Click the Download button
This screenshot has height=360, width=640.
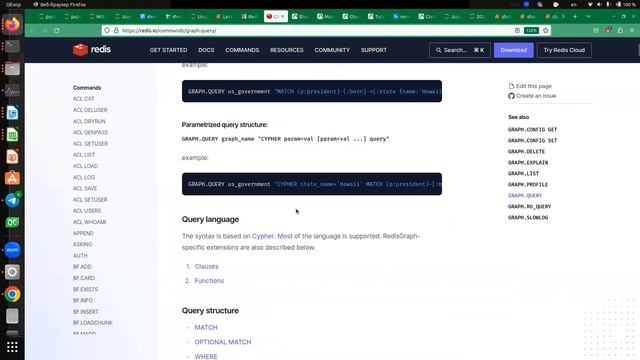click(x=513, y=50)
